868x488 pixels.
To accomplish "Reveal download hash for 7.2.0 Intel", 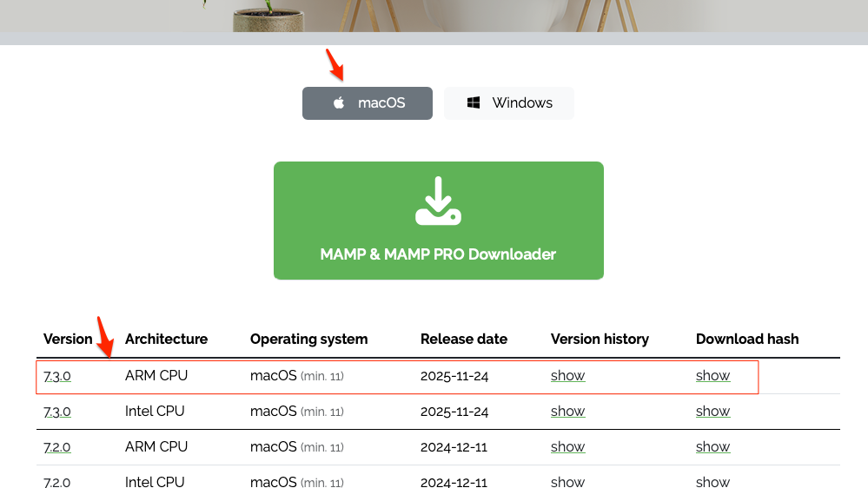I will click(x=712, y=482).
